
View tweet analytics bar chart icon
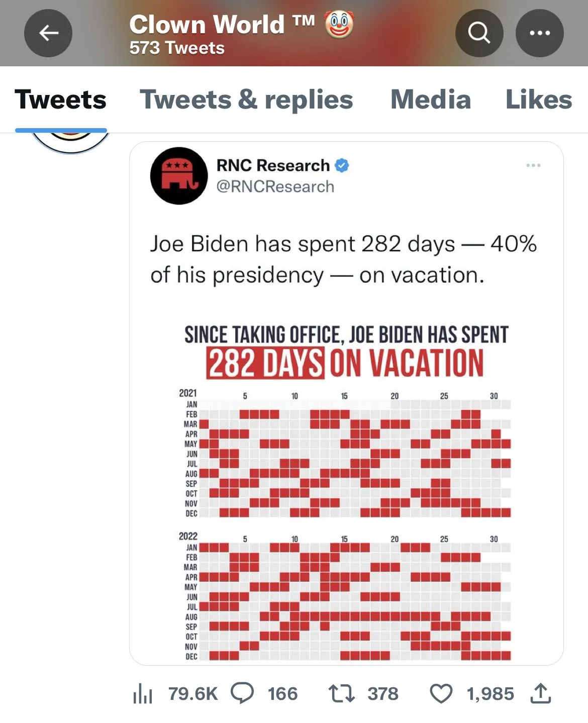pyautogui.click(x=143, y=693)
